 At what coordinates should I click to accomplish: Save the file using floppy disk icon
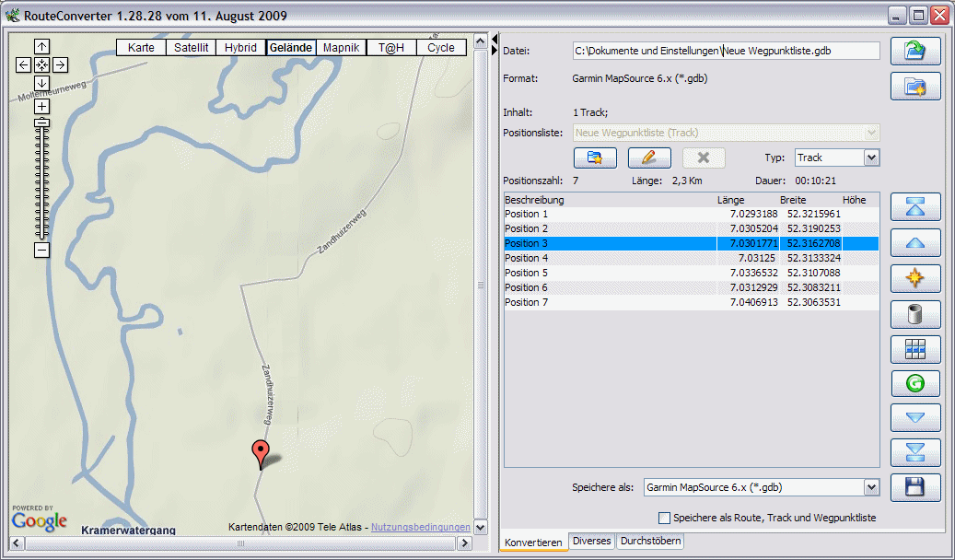(x=914, y=487)
